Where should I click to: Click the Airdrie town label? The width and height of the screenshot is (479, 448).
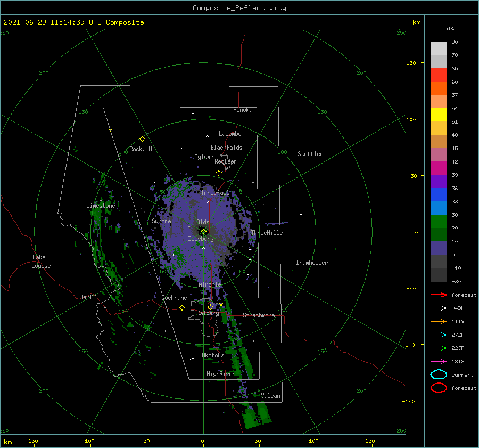(x=210, y=284)
